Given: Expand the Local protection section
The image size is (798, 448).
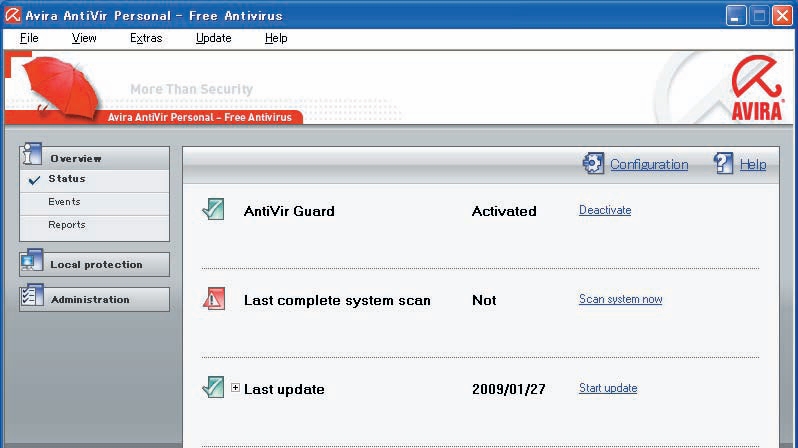Looking at the screenshot, I should pyautogui.click(x=95, y=265).
